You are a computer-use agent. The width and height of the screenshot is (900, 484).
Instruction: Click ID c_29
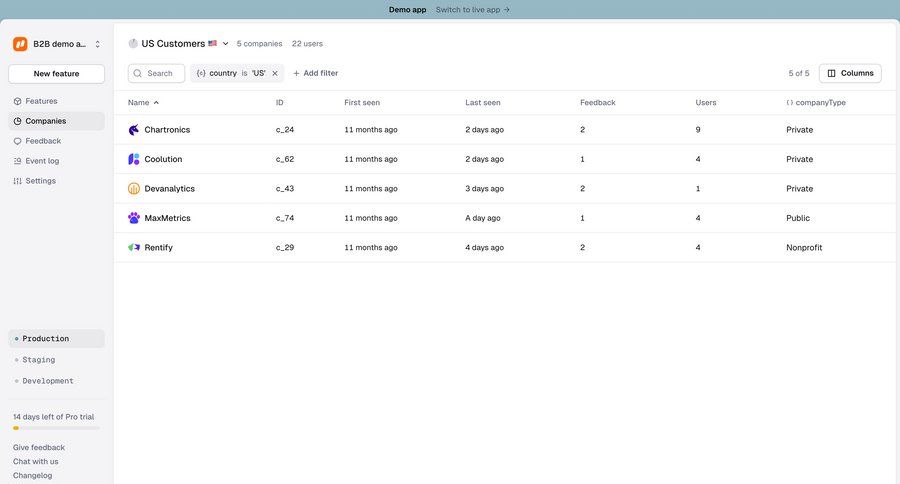[285, 247]
